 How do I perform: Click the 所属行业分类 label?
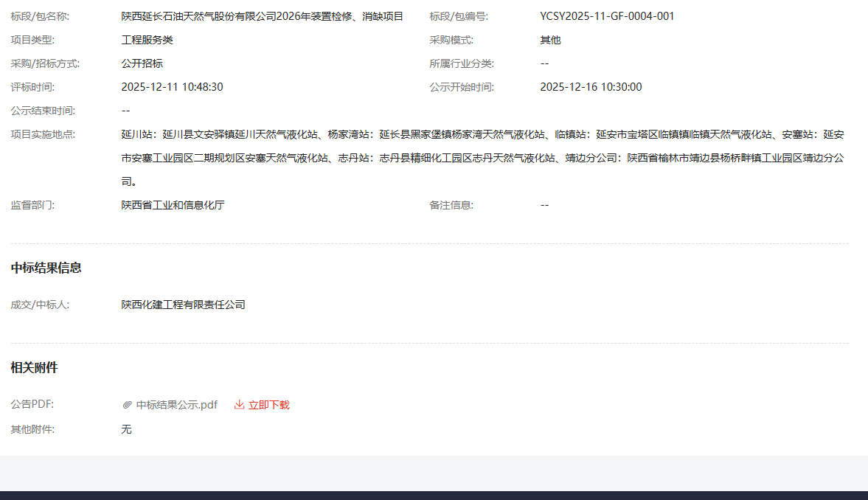coord(462,63)
